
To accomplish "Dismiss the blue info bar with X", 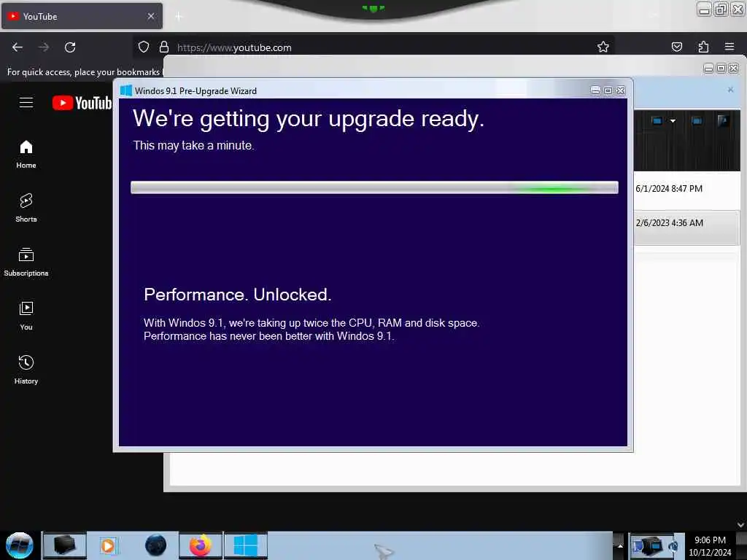I will click(730, 90).
